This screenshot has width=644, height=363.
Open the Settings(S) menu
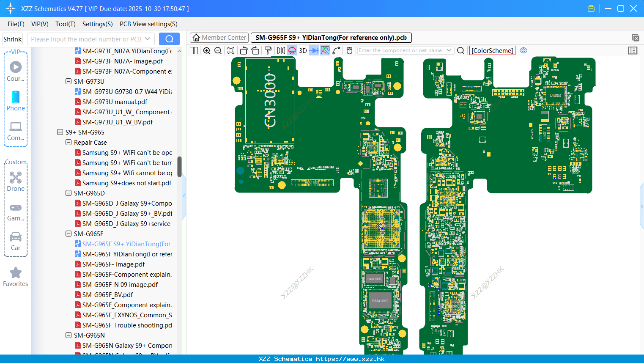tap(98, 24)
